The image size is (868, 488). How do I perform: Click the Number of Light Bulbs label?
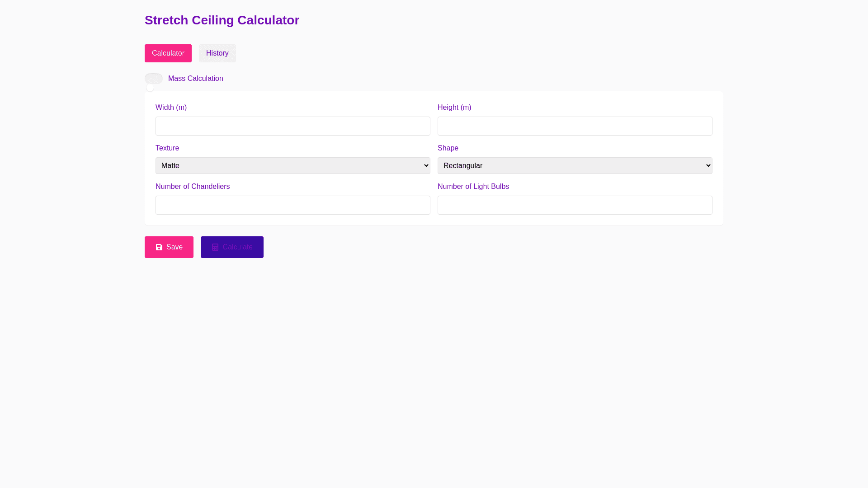pyautogui.click(x=473, y=187)
